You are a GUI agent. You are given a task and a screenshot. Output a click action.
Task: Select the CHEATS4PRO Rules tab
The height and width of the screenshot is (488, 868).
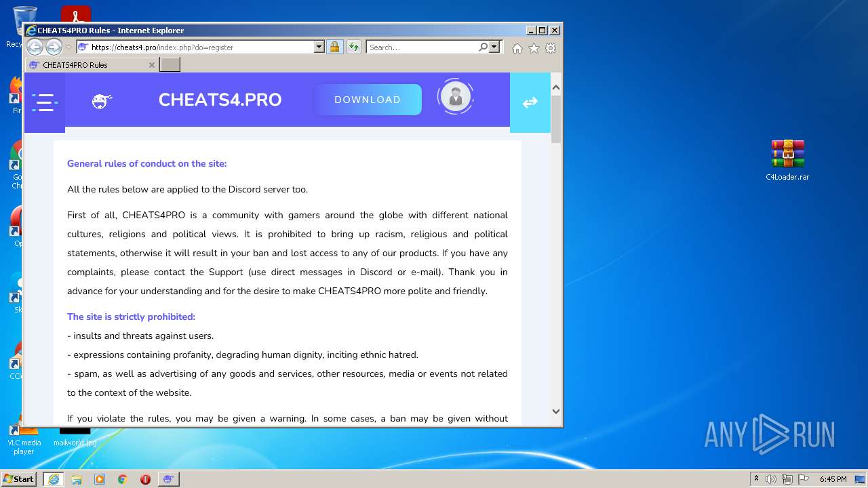[92, 65]
